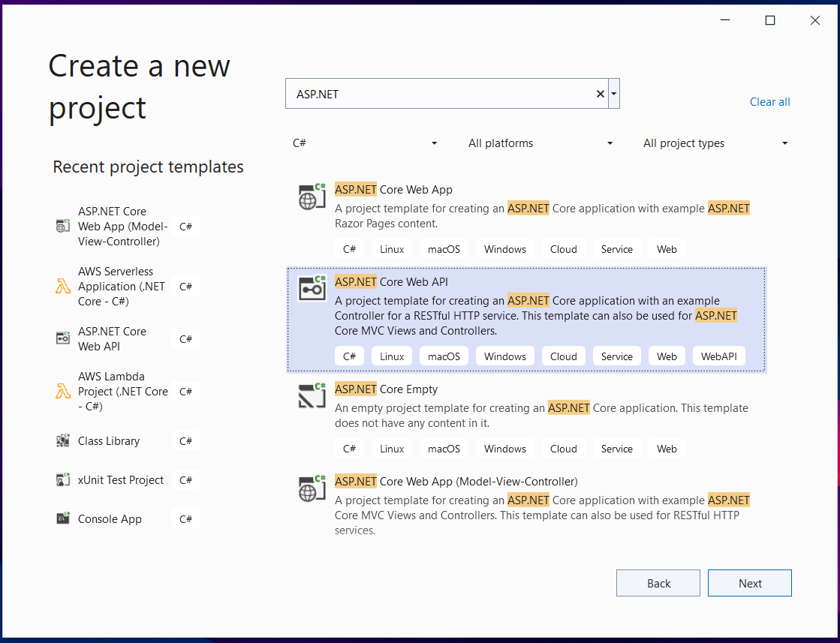Viewport: 840px width, 643px height.
Task: Click the Clear all link
Action: coord(770,102)
